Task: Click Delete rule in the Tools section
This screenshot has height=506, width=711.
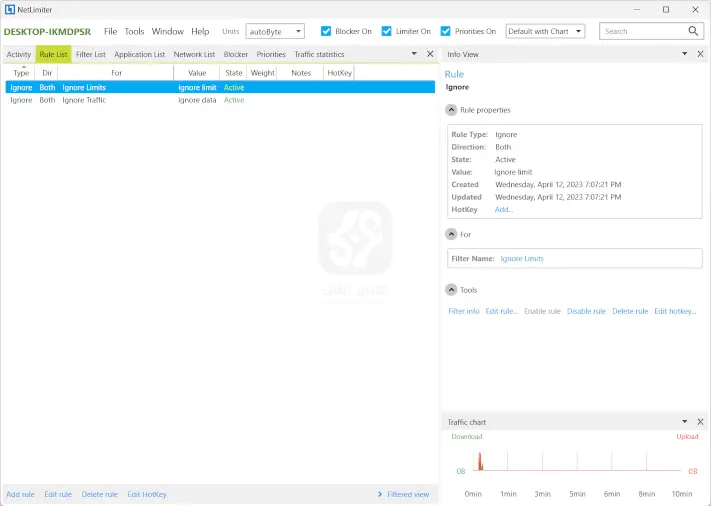Action: pos(630,311)
